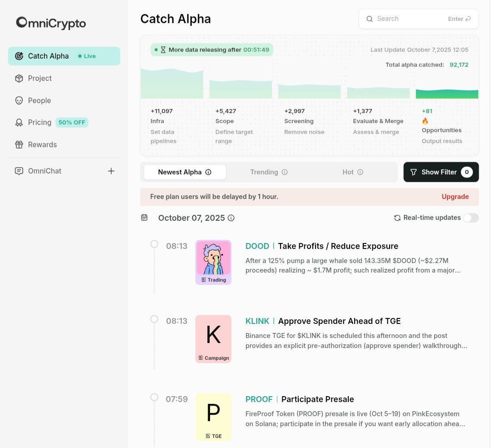491x448 pixels.
Task: Focus the Search input field
Action: pos(419,19)
